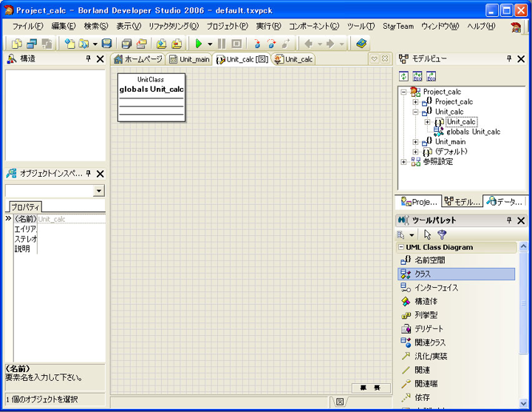532x412 pixels.
Task: Select the 関連 tool in the palette
Action: pyautogui.click(x=456, y=370)
